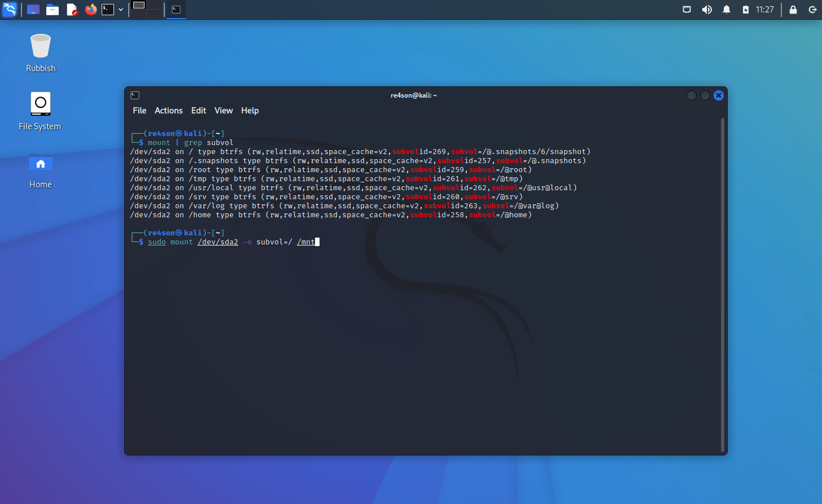This screenshot has height=504, width=822.
Task: Launch Firefox from the top panel
Action: pyautogui.click(x=90, y=10)
